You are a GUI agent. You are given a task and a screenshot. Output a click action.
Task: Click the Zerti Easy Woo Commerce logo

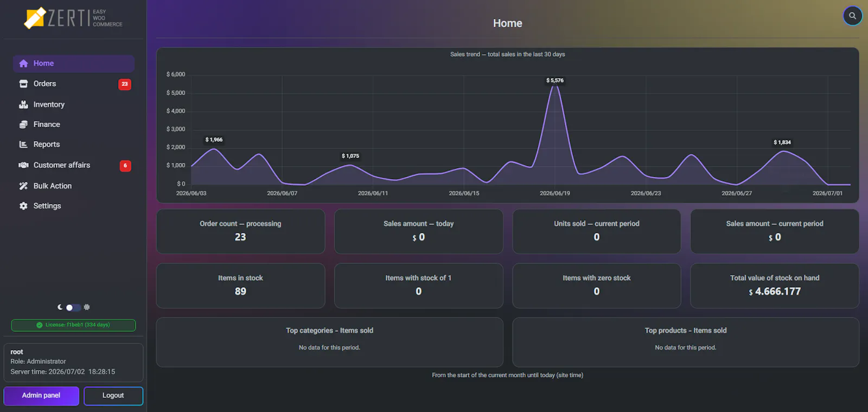tap(73, 18)
